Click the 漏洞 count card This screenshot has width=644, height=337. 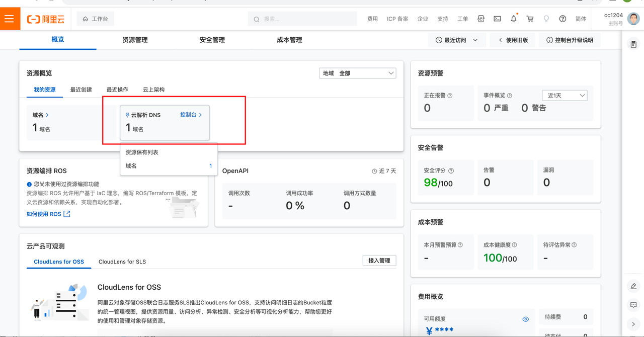coord(565,178)
